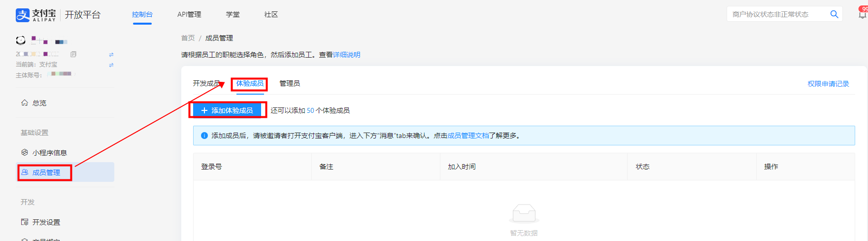
Task: Click the gear-window icon beside 开发设置
Action: pyautogui.click(x=25, y=222)
